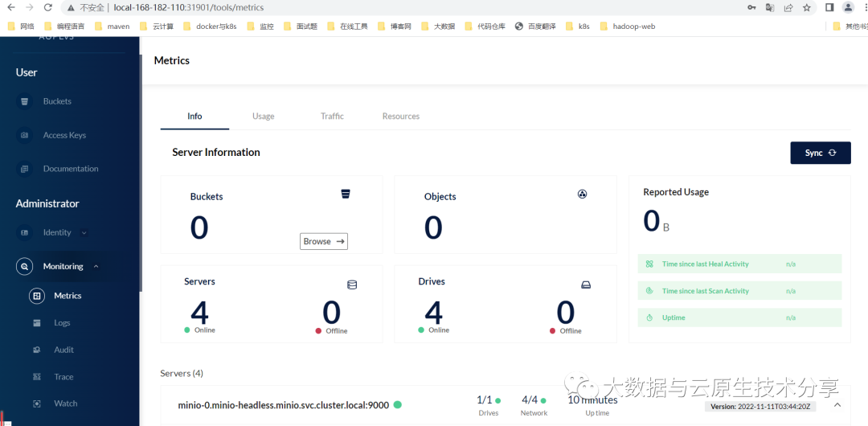Click the Scan Activity icon
The width and height of the screenshot is (868, 426).
point(650,291)
